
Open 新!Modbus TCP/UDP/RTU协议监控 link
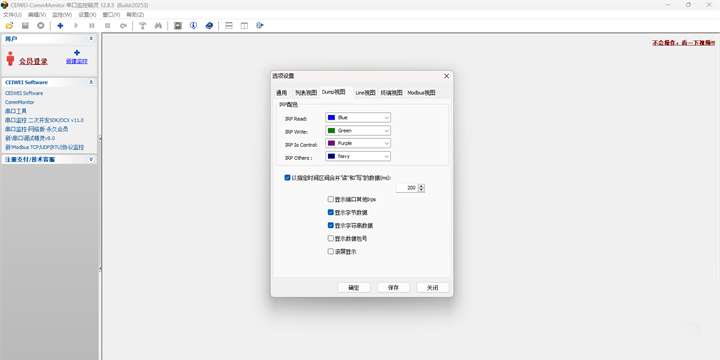[45, 147]
